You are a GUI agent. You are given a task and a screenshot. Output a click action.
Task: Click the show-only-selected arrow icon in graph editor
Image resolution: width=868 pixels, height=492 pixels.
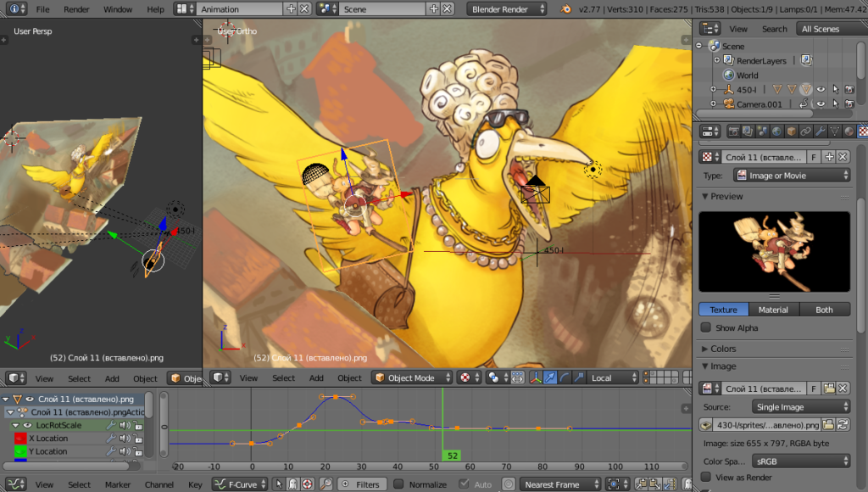[x=279, y=484]
